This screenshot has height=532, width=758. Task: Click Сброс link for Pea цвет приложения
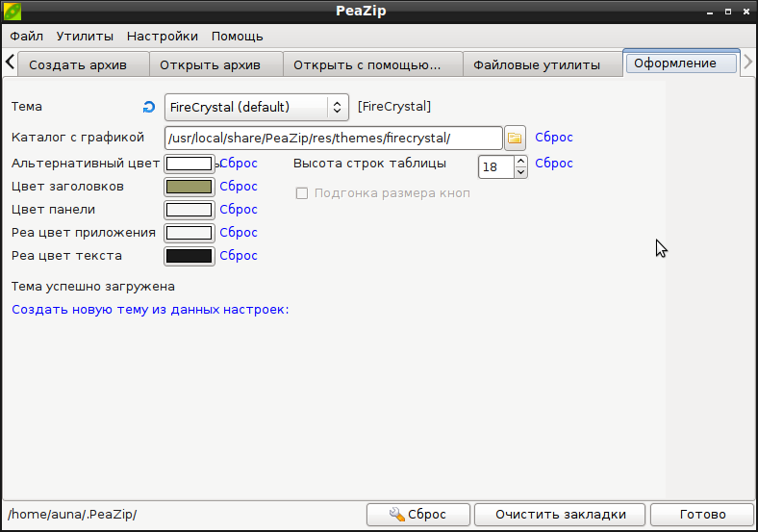[x=239, y=233]
